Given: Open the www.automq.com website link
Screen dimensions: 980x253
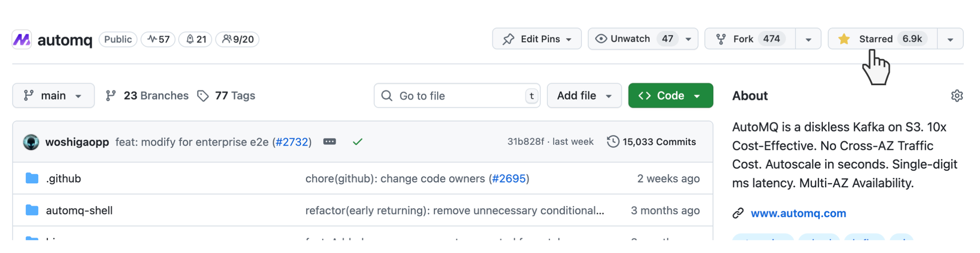Looking at the screenshot, I should 798,213.
